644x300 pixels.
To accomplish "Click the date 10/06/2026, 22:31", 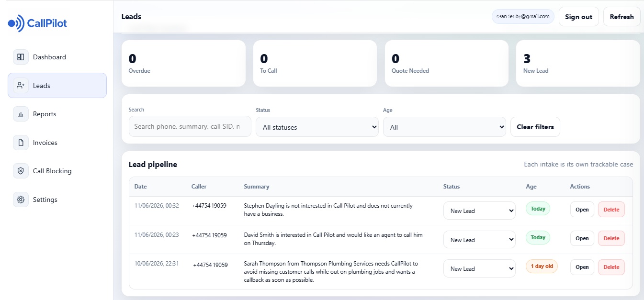I will click(x=157, y=264).
